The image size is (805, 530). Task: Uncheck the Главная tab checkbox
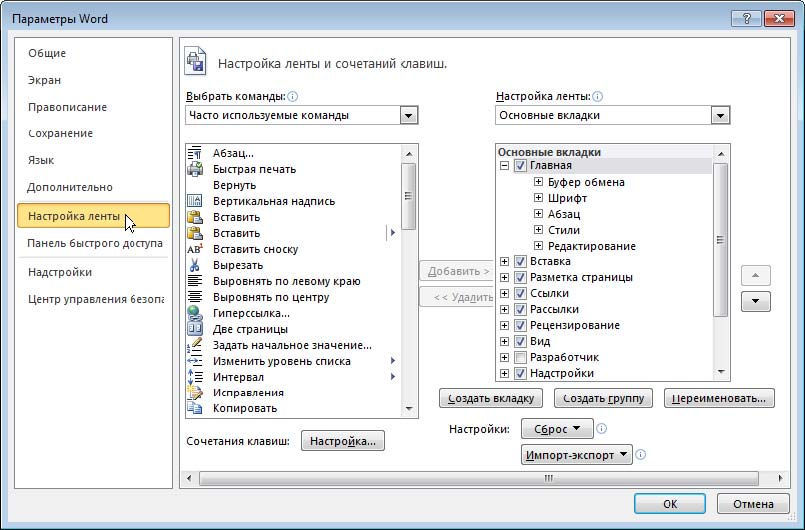click(x=520, y=165)
